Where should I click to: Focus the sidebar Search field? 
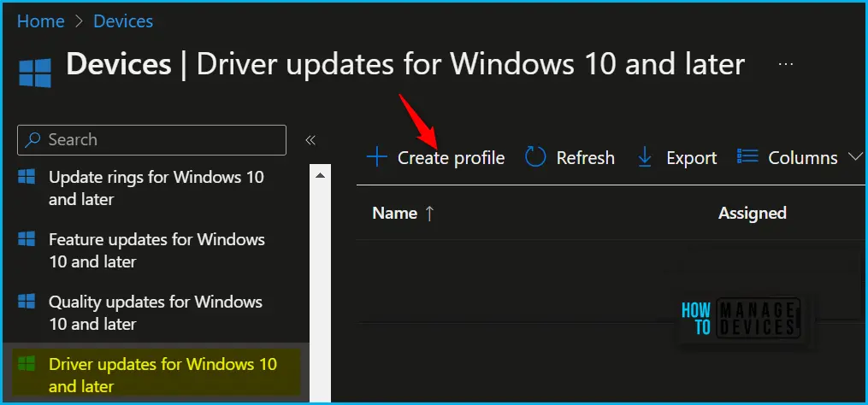tap(151, 140)
